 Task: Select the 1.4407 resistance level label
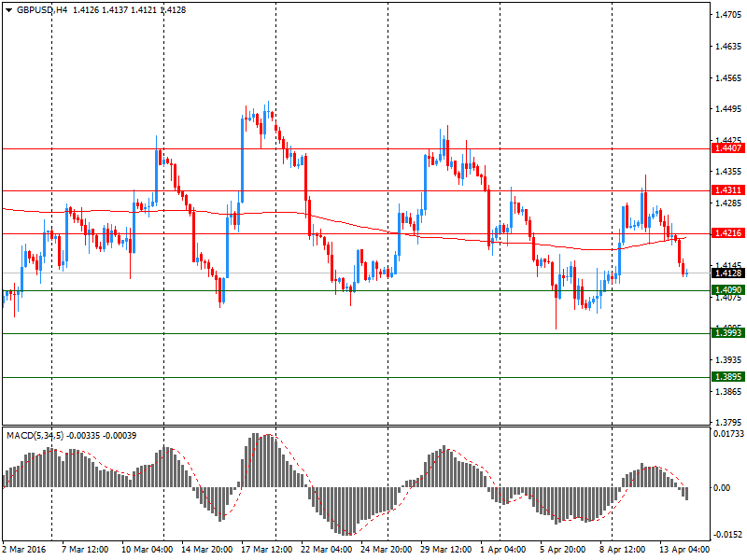(x=727, y=148)
